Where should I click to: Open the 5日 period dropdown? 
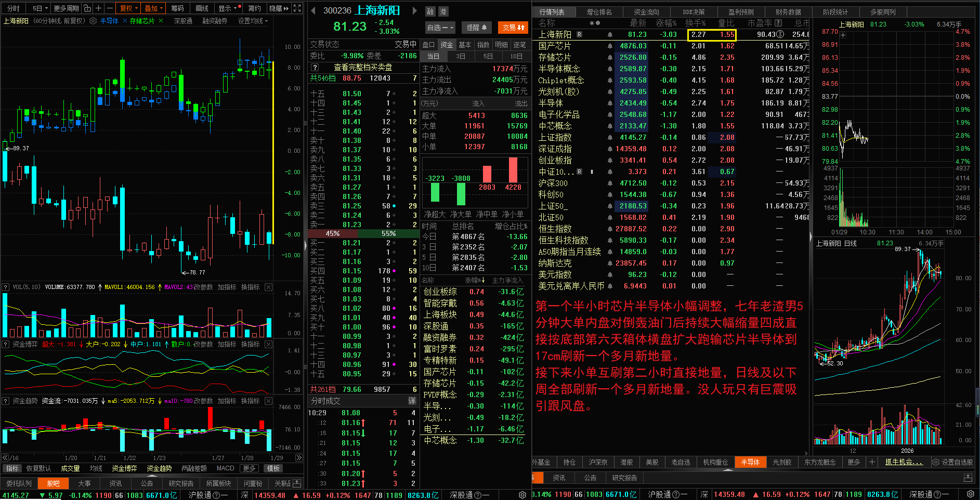40,8
